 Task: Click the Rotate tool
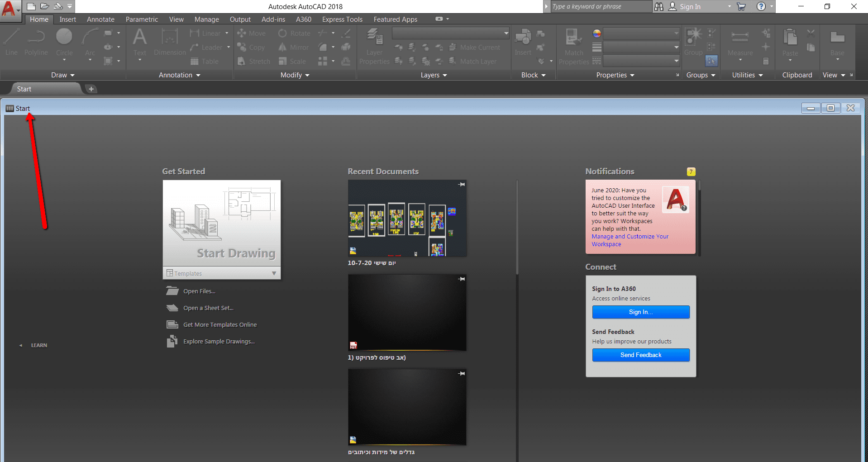pos(294,33)
